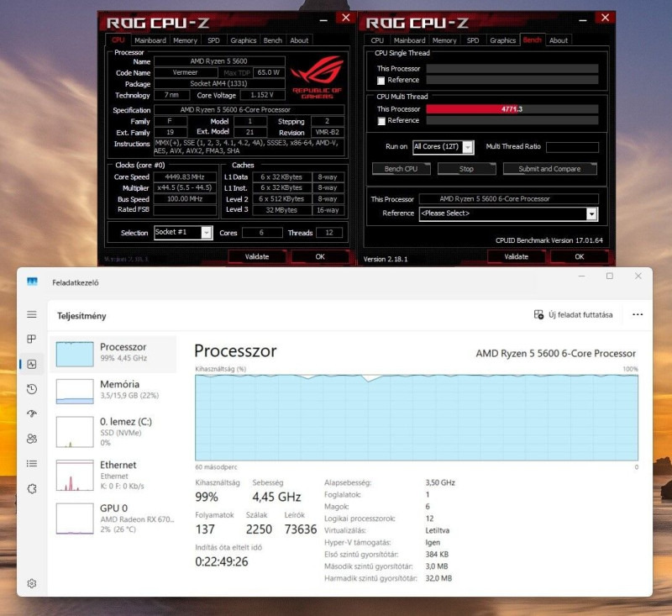Click the three-dots more options icon
672x616 pixels.
click(x=638, y=314)
